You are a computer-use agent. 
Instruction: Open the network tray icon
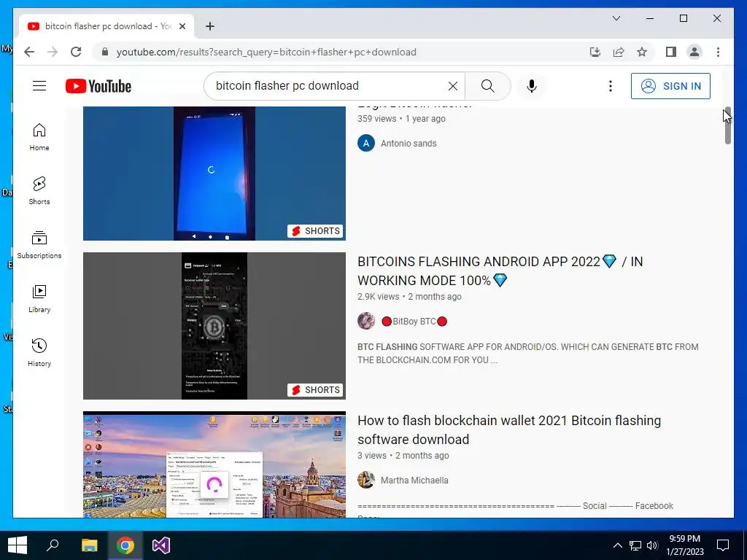coord(635,545)
